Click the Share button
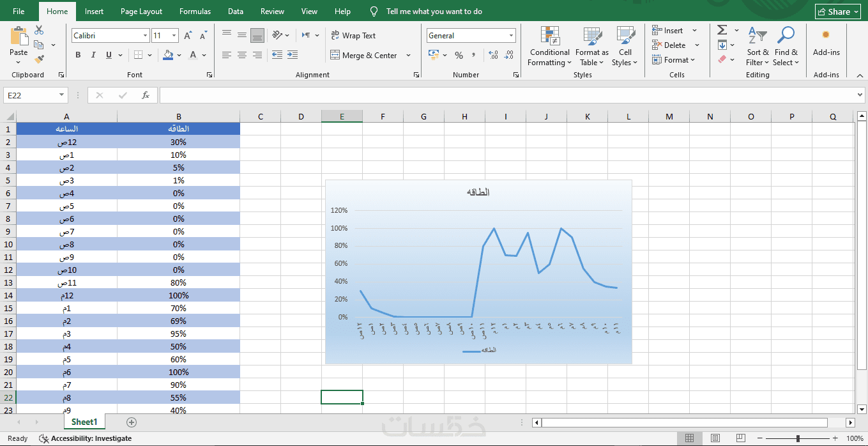 tap(838, 12)
